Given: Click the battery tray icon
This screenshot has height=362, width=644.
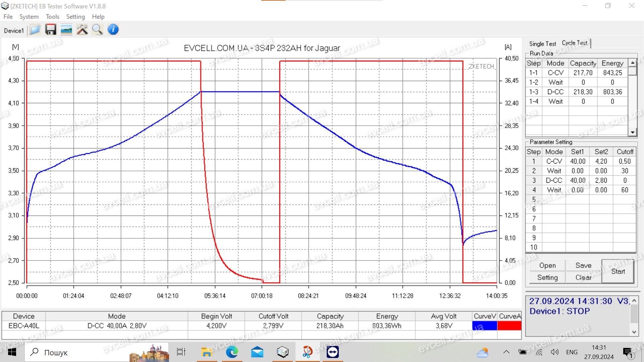Looking at the screenshot, I should tap(523, 352).
